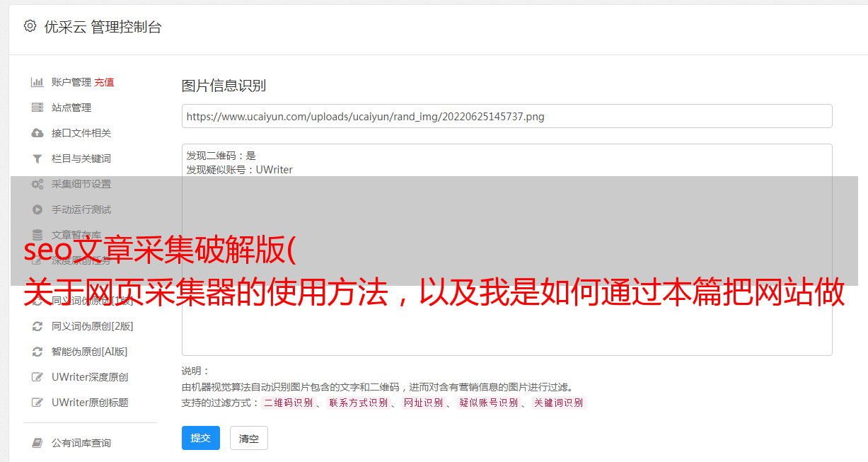
Task: Select the 联系方式识别 filter tag
Action: click(359, 403)
